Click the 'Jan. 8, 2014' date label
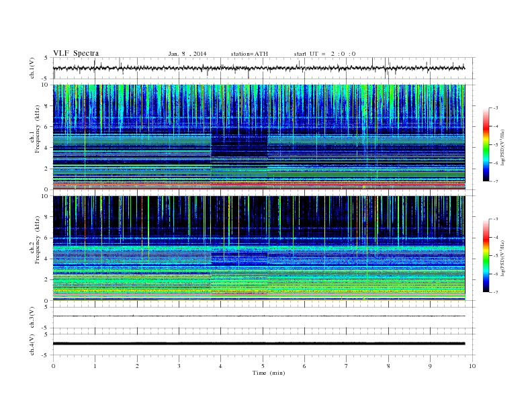Screen dimensions: 532x411 [187, 54]
